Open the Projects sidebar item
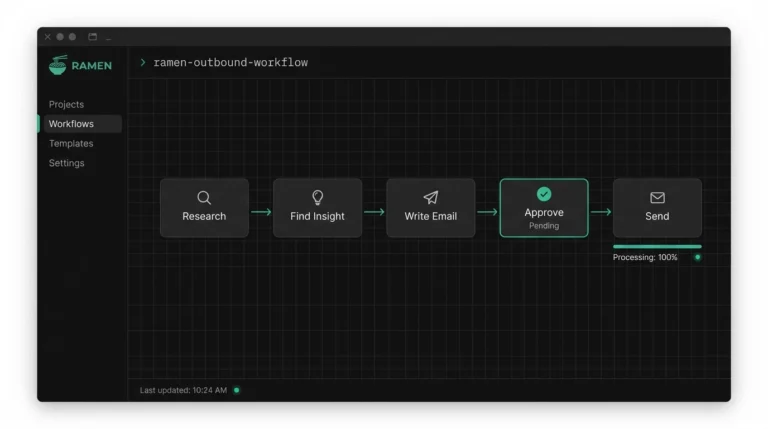Image resolution: width=768 pixels, height=429 pixels. point(66,104)
